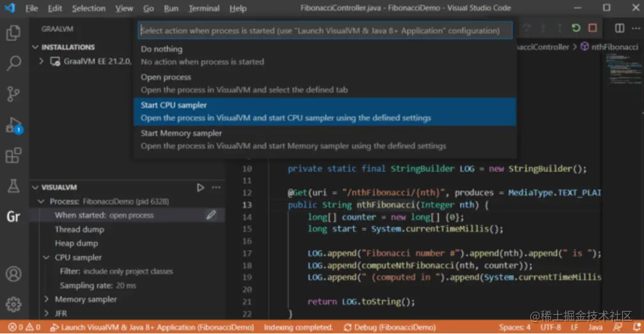Open the Run and Debug view
Screen dimensions: 644x334
click(13, 125)
